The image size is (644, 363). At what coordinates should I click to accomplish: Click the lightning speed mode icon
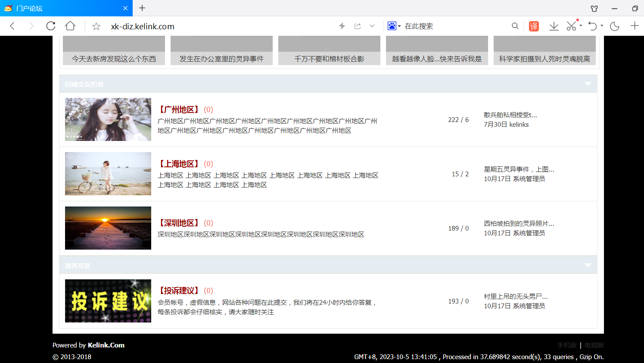pos(342,26)
